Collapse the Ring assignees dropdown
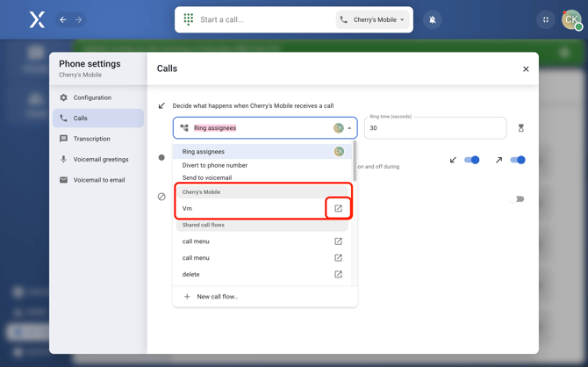The height and width of the screenshot is (367, 588). click(x=349, y=128)
